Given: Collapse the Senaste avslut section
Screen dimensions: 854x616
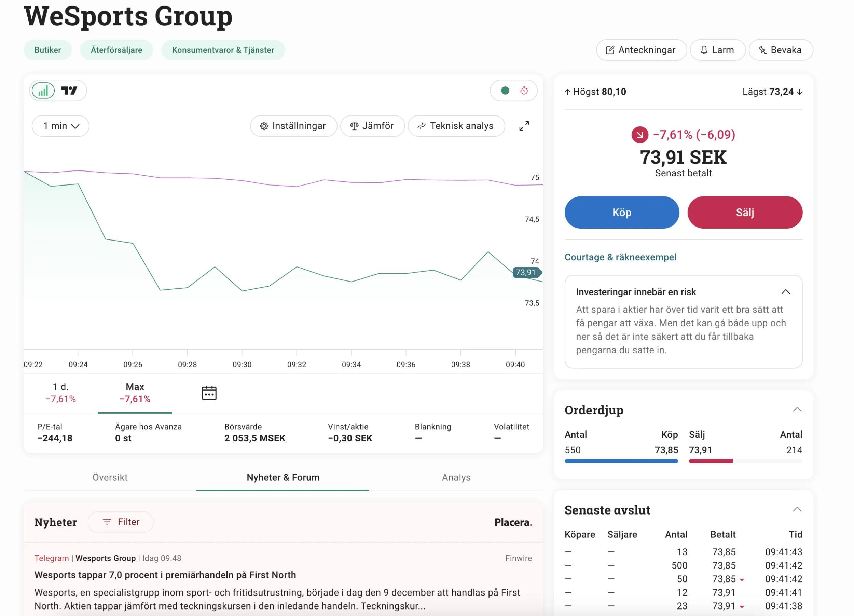Looking at the screenshot, I should [x=797, y=510].
